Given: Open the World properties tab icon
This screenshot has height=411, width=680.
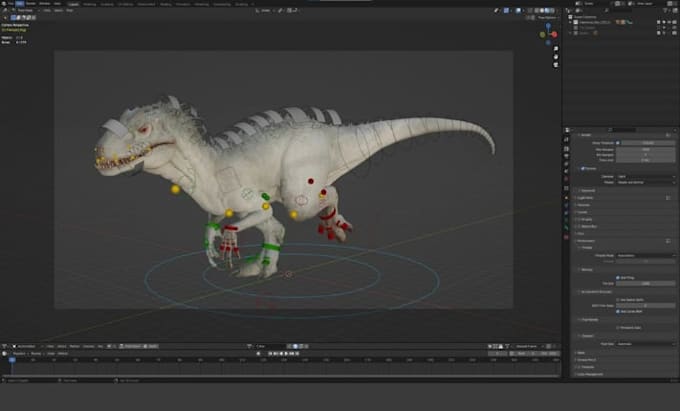Looking at the screenshot, I should pyautogui.click(x=566, y=179).
